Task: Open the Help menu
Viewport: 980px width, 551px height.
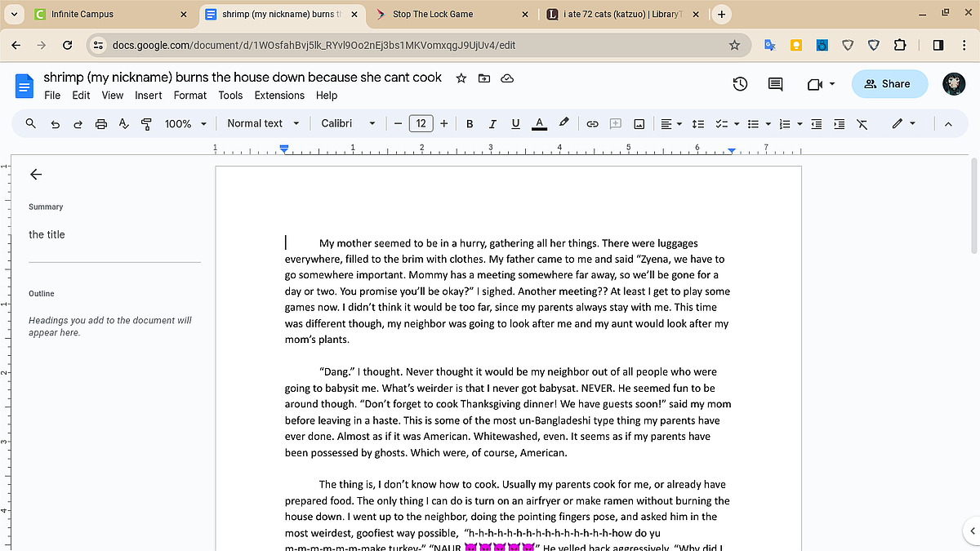Action: [327, 96]
